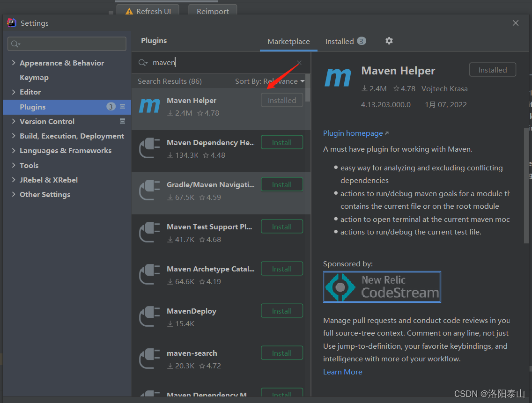Viewport: 532px width, 403px height.
Task: Install Gradle/Maven Navigation plugin
Action: point(281,184)
